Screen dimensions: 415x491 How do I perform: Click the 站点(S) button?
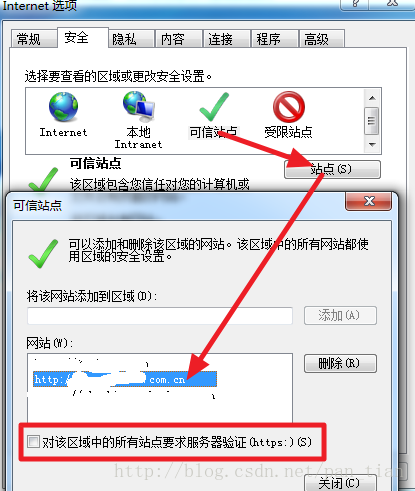332,169
